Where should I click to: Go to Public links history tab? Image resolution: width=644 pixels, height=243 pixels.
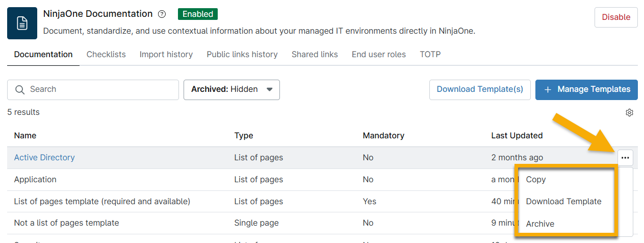click(x=242, y=55)
